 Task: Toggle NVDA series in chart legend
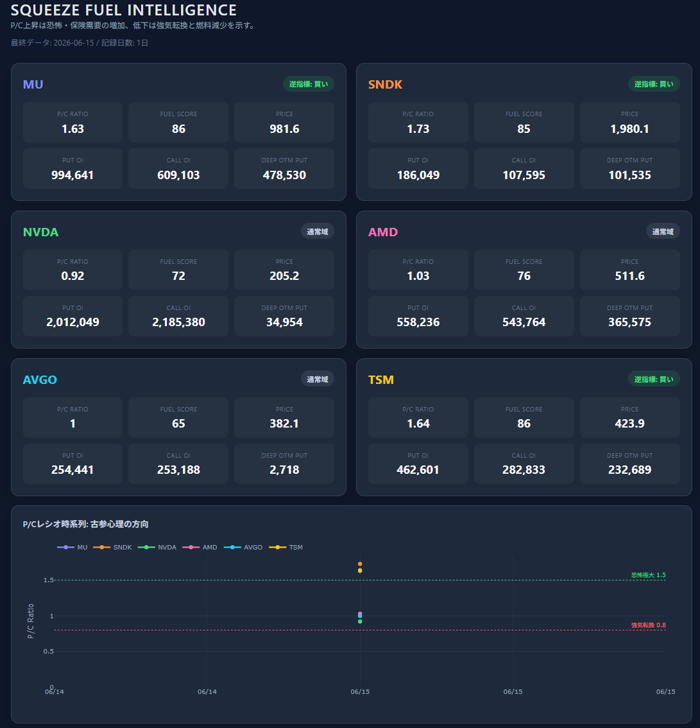point(157,548)
